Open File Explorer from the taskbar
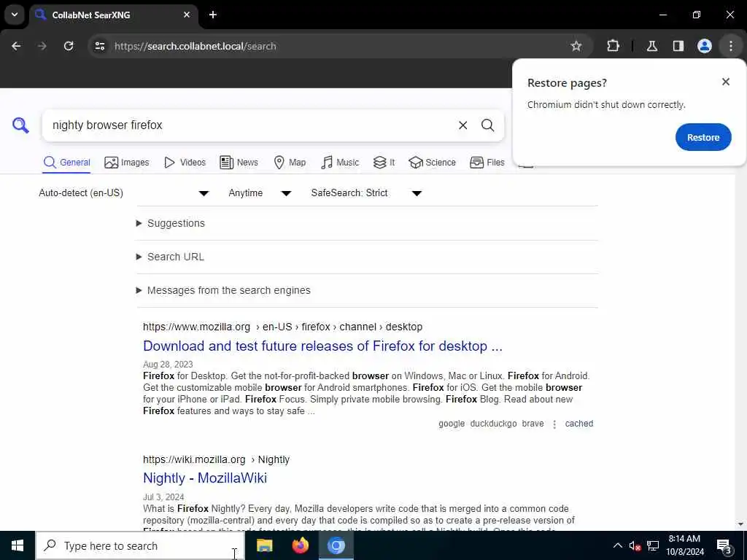 tap(264, 545)
